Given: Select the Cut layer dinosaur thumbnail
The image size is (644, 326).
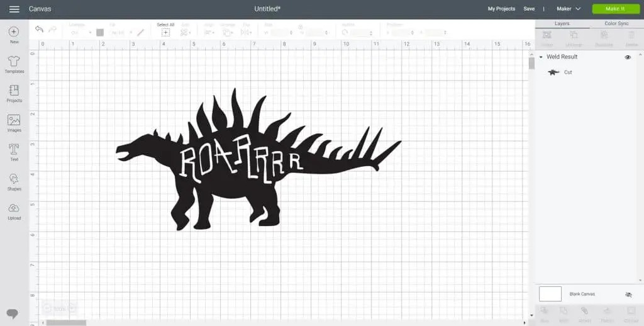Looking at the screenshot, I should [x=553, y=72].
